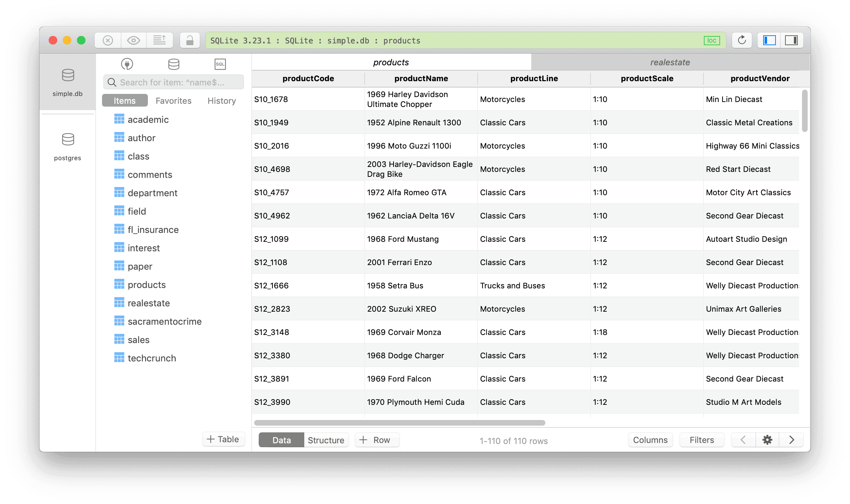Viewport: 850px width, 504px height.
Task: Click the cell Trucks and Buses
Action: click(534, 286)
